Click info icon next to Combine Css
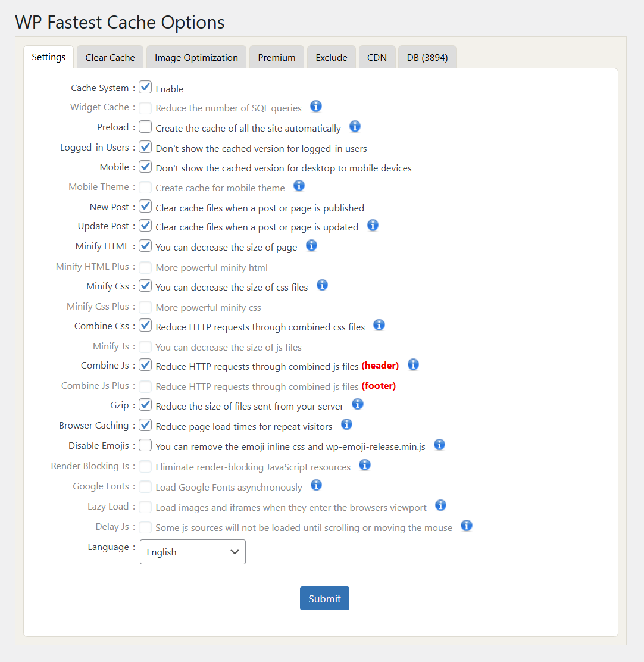The height and width of the screenshot is (662, 644). 379,325
